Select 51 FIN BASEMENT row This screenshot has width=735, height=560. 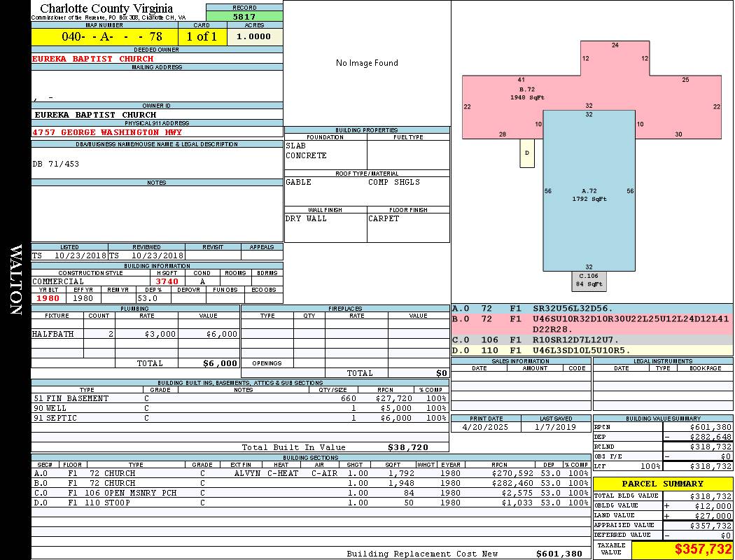coord(239,398)
